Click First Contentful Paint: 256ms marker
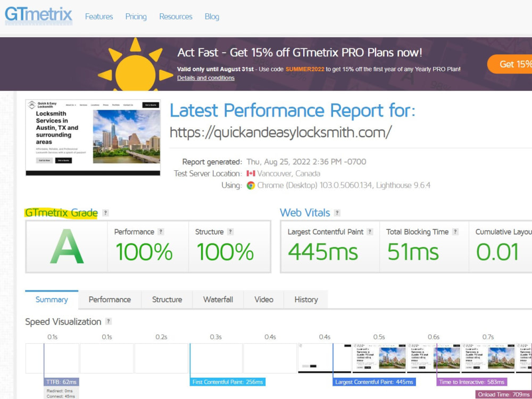Screen dimensions: 532x399 pos(228,382)
